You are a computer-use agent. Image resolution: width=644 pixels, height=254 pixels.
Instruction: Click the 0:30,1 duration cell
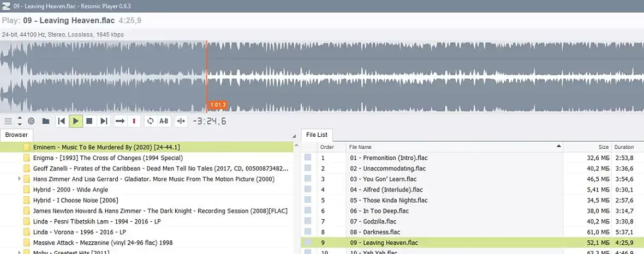pyautogui.click(x=623, y=190)
